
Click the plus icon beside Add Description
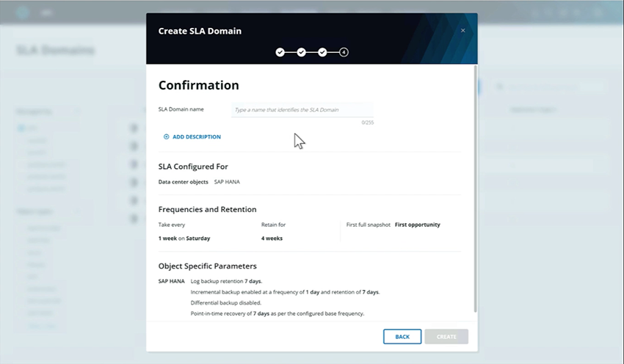(x=167, y=136)
